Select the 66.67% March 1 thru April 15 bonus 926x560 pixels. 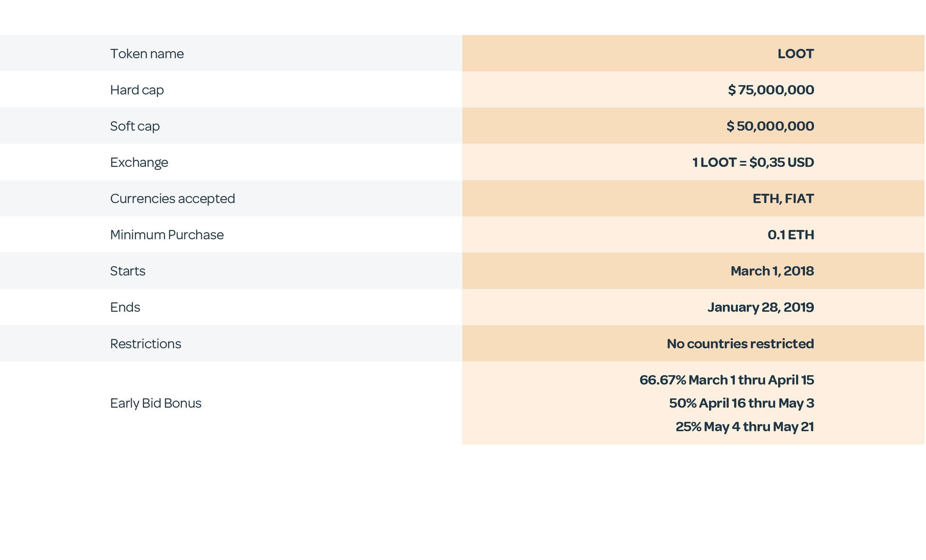pos(727,380)
